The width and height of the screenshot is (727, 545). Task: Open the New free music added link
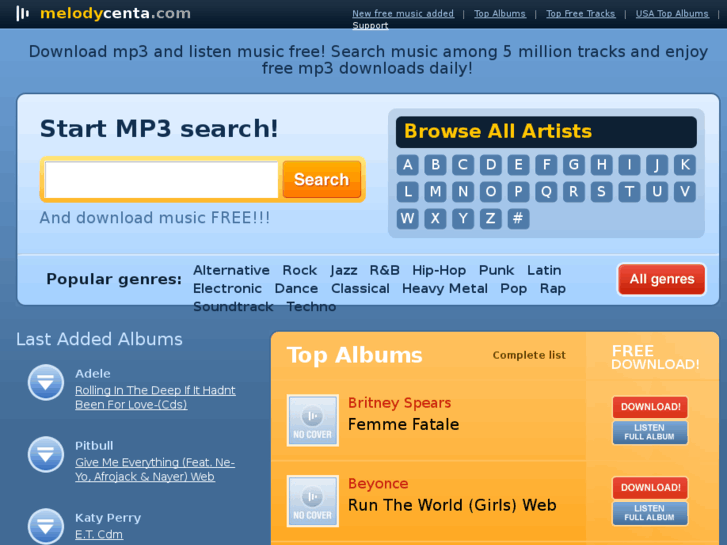click(x=403, y=14)
